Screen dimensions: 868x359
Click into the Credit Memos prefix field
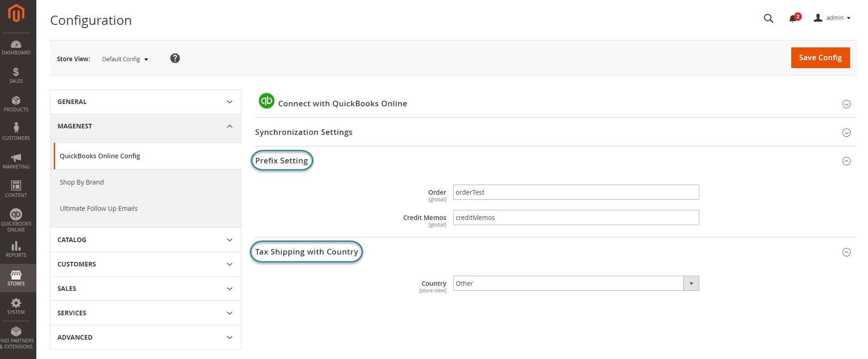click(576, 218)
